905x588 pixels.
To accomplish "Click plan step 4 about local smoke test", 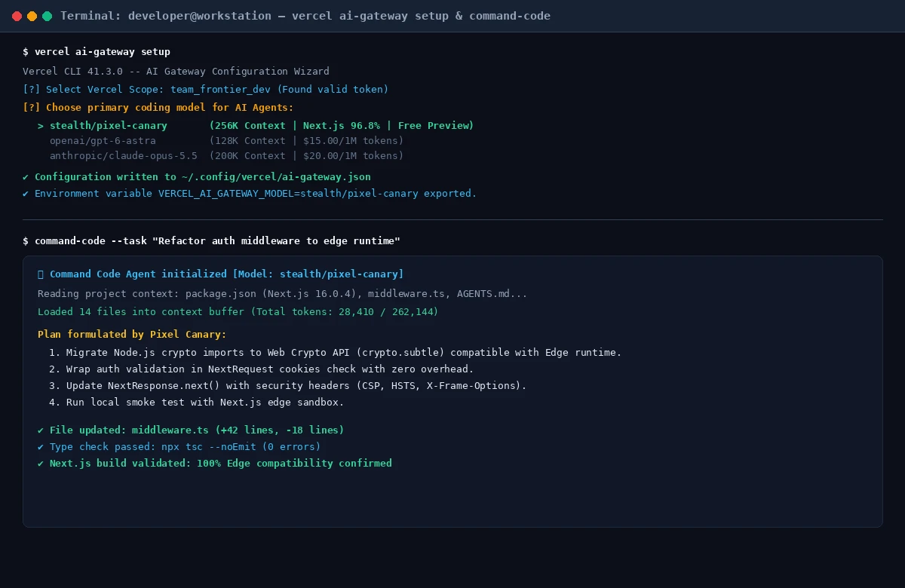I will 197,403.
